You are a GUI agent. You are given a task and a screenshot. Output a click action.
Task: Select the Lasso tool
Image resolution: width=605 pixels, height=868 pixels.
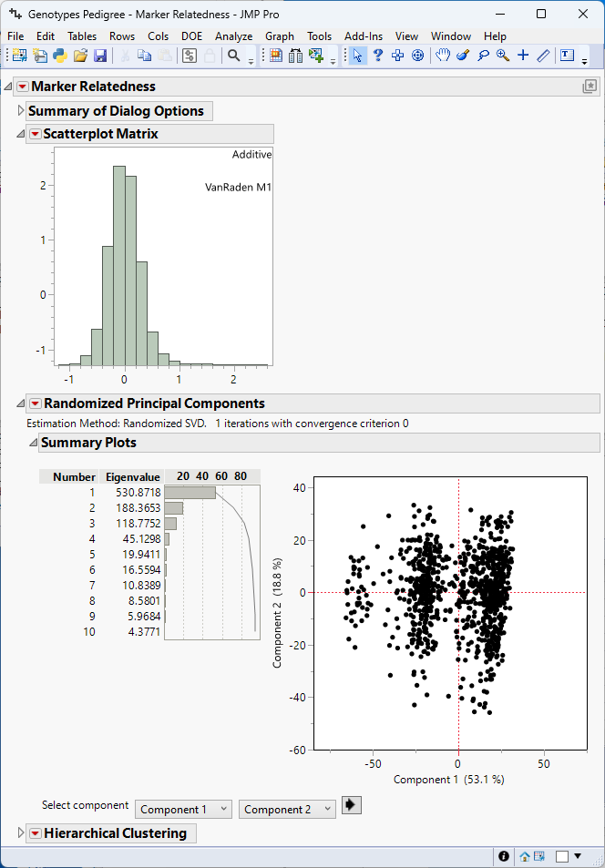(483, 56)
